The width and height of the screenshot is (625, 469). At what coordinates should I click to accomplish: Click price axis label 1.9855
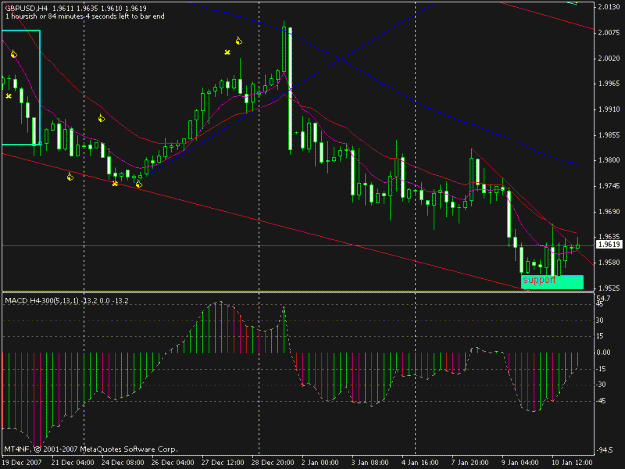[x=609, y=135]
